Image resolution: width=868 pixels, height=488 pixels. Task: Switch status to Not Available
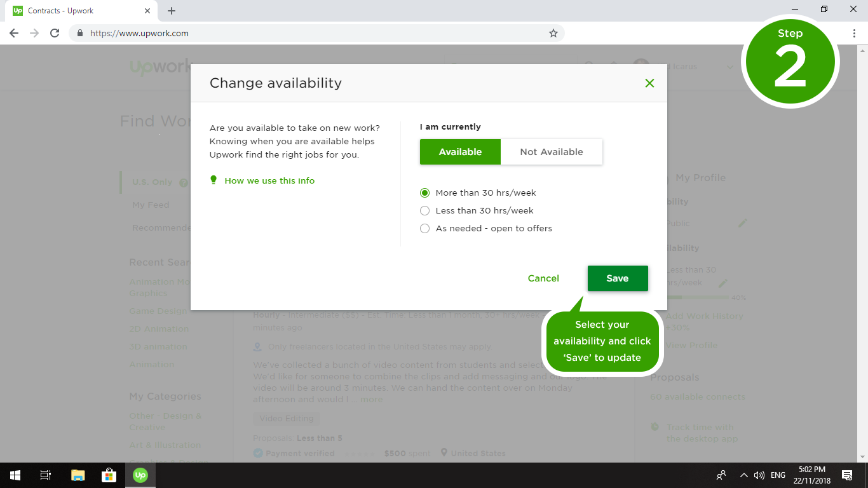point(552,152)
